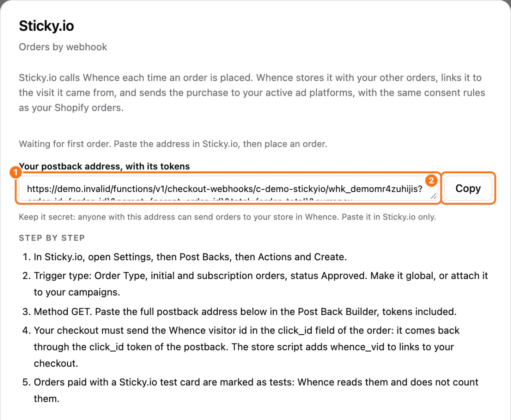Click step 2 about Trigger type Order Type
Image resolution: width=511 pixels, height=420 pixels.
[261, 284]
